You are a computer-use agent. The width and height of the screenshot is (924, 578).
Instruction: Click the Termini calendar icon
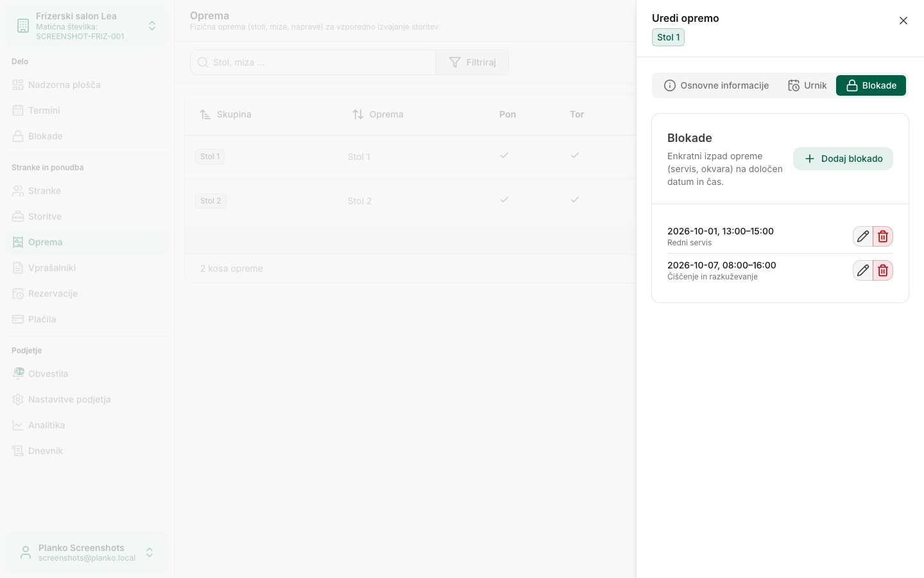coord(18,110)
